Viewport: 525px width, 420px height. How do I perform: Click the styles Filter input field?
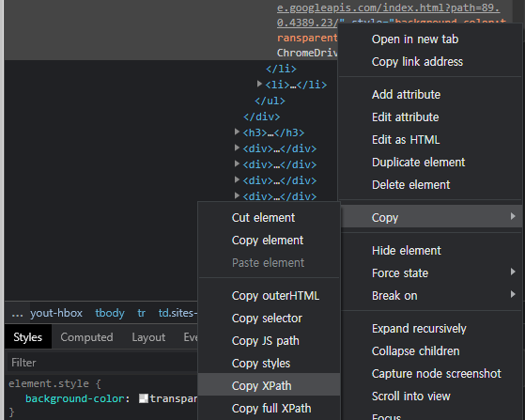click(x=102, y=363)
